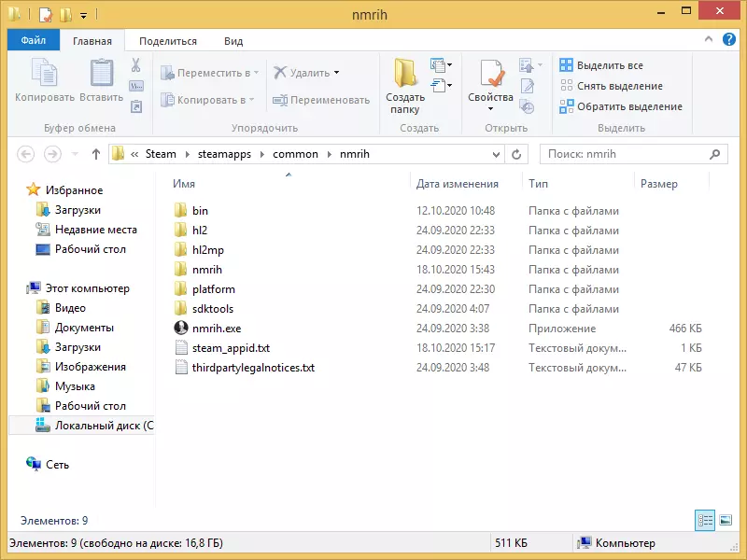Open address bar history dropdown
Image resolution: width=747 pixels, height=560 pixels.
pyautogui.click(x=496, y=154)
